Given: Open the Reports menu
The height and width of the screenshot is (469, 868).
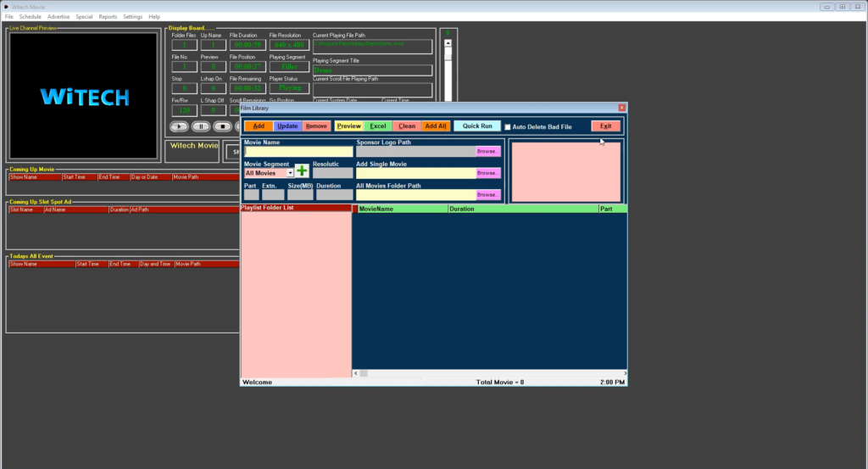Looking at the screenshot, I should [108, 17].
